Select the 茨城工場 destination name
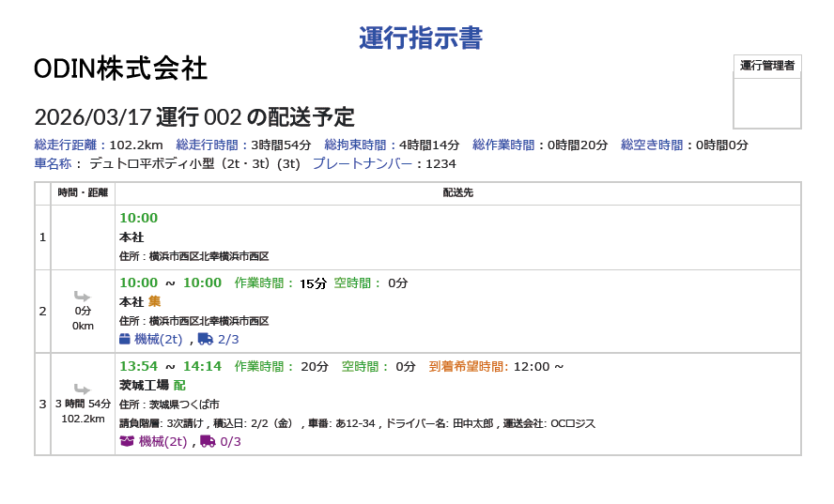The image size is (834, 504). 144,385
